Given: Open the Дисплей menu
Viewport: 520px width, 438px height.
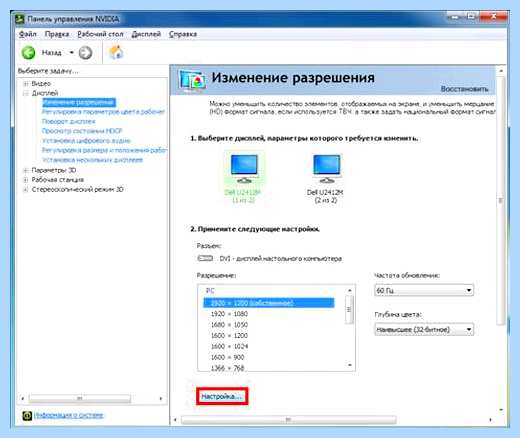Looking at the screenshot, I should click(x=146, y=34).
